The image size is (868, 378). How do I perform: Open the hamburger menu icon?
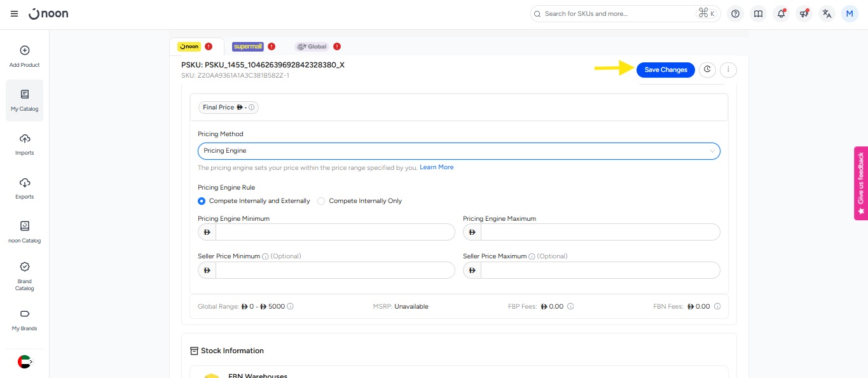[x=14, y=13]
